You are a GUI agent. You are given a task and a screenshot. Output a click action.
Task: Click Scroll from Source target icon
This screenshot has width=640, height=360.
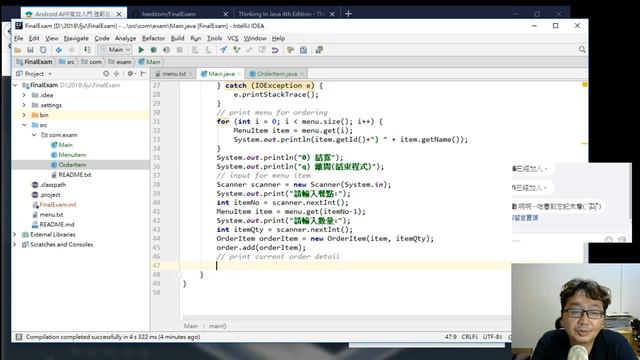(106, 73)
